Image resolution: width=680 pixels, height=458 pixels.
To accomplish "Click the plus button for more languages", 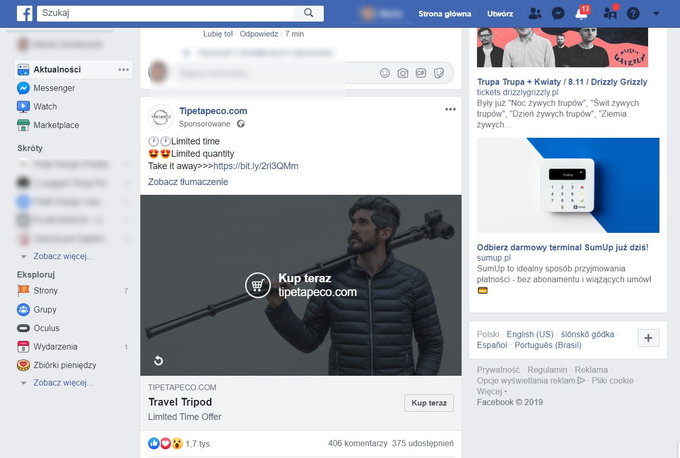I will (648, 338).
